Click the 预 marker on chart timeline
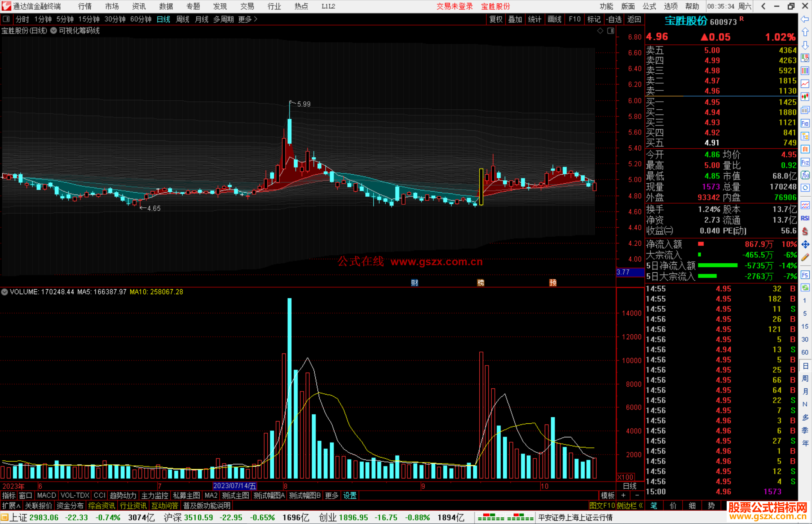Screen dimensions: 812x524 553,283
